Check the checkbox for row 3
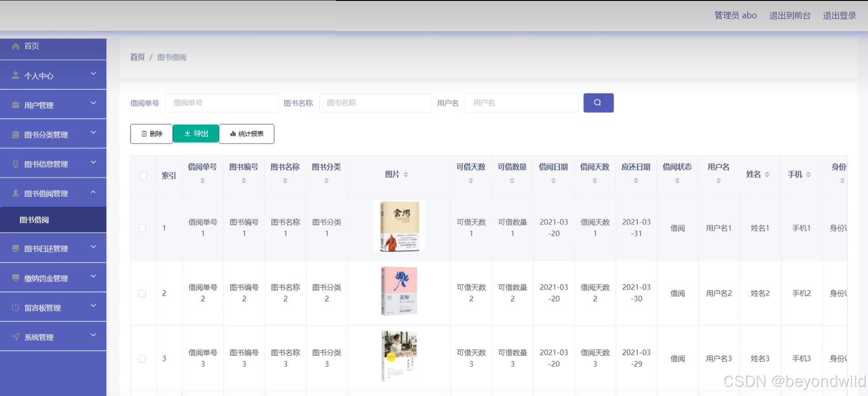868x396 pixels. 143,359
